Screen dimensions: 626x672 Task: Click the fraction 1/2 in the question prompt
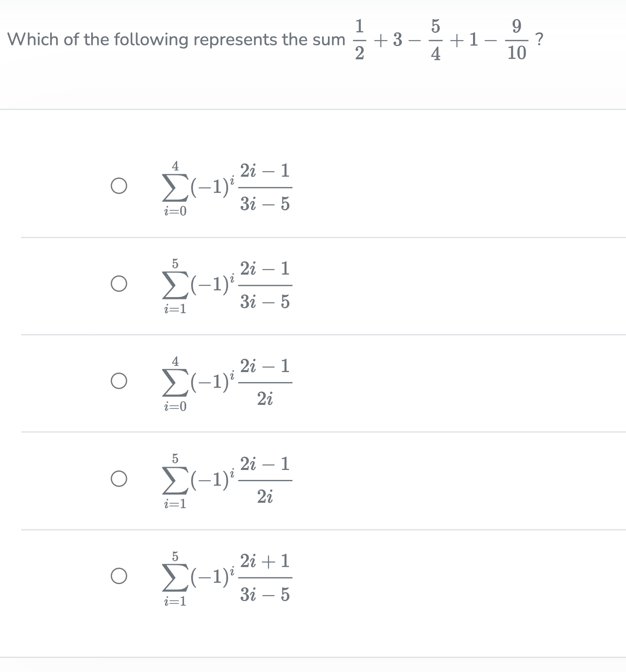[359, 40]
